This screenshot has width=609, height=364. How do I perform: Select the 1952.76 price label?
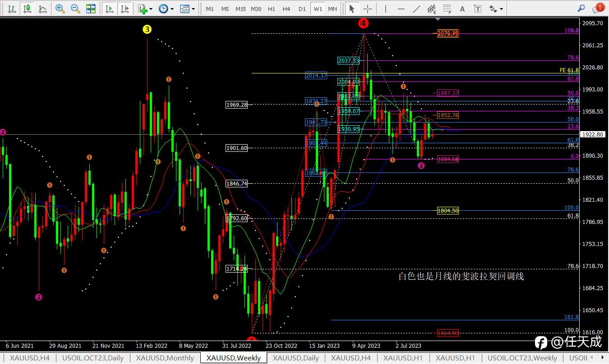point(448,115)
